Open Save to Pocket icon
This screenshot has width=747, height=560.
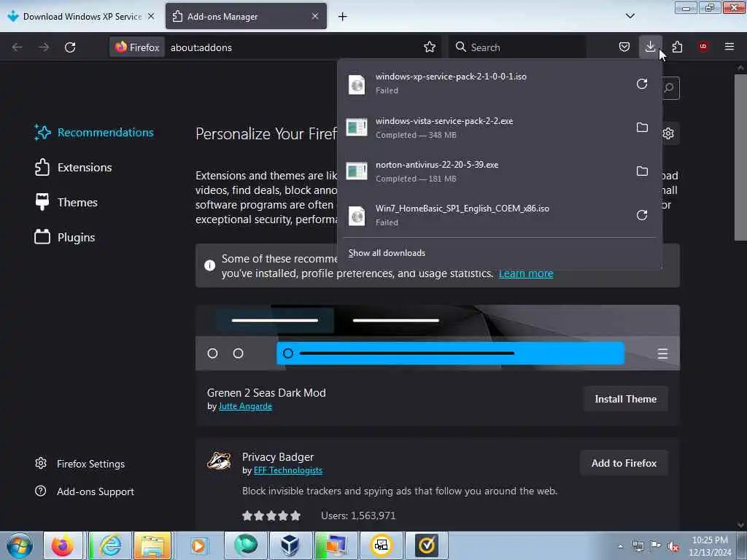(624, 47)
